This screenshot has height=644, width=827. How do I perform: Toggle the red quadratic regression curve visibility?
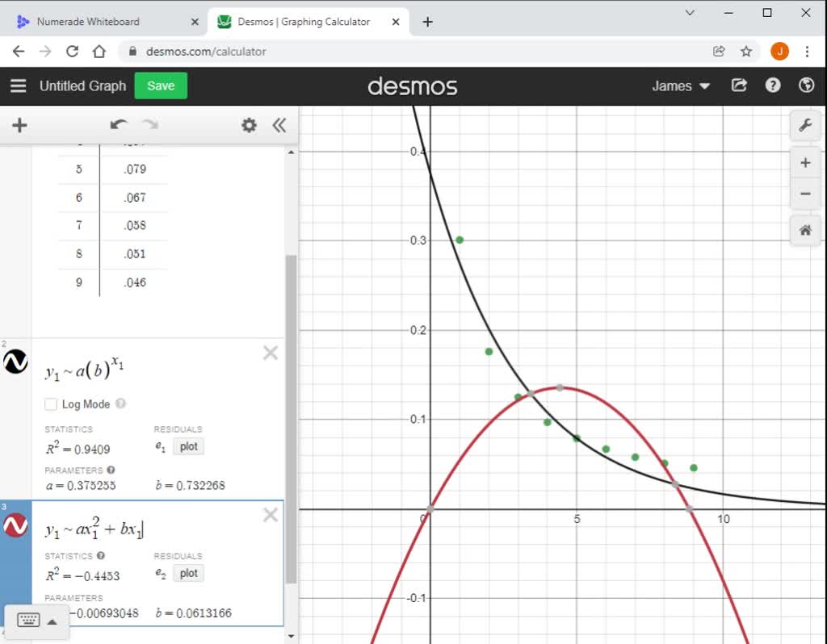click(16, 525)
